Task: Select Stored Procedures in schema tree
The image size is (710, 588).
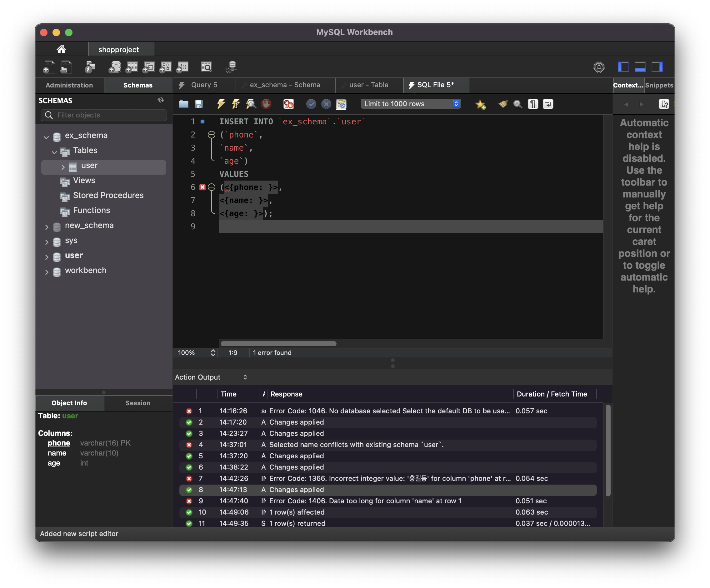Action: click(108, 195)
